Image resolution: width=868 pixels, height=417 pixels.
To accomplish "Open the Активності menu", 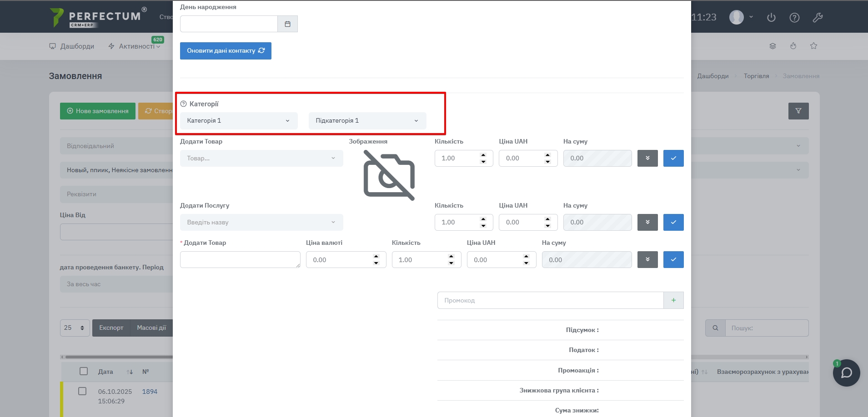I will (136, 46).
